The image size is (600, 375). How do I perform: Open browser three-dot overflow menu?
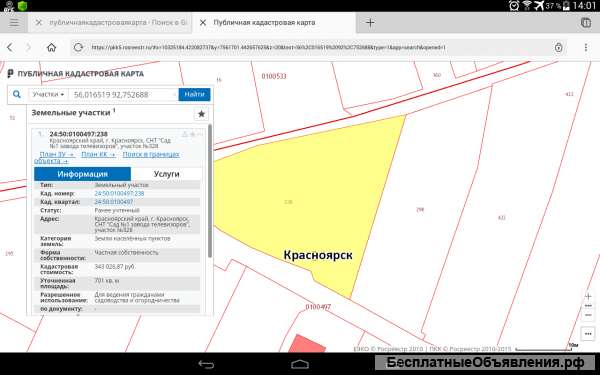(x=585, y=47)
